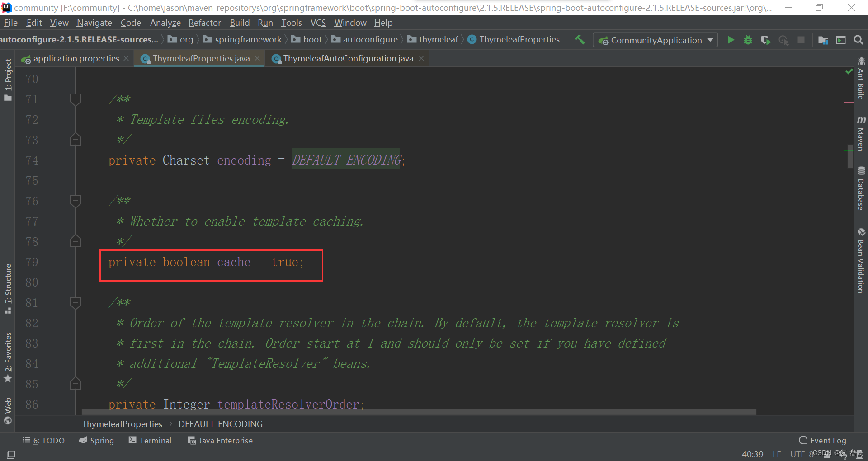Click the vertical scrollbar thumb in editor
Viewport: 868px width, 461px height.
[x=850, y=156]
